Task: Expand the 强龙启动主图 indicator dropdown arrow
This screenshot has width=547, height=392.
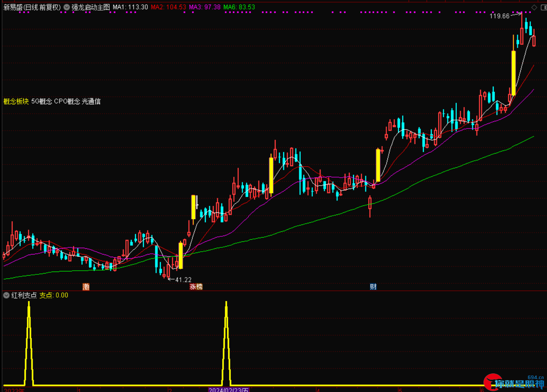Action: click(x=66, y=7)
